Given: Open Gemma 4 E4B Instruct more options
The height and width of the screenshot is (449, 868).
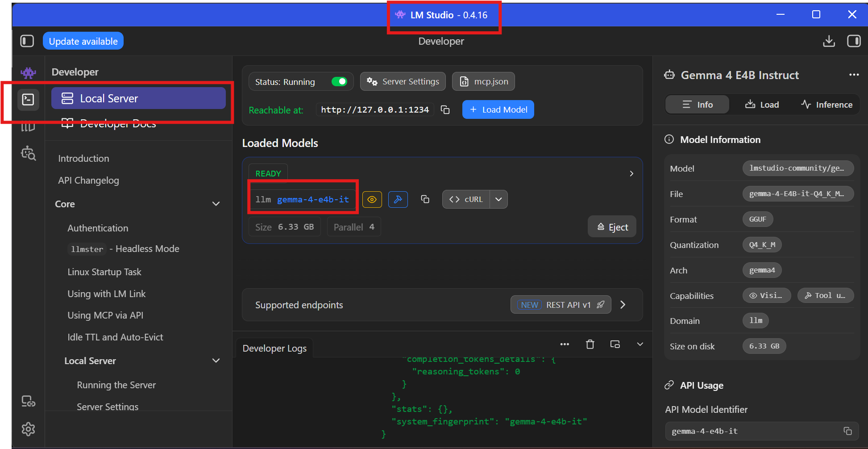Looking at the screenshot, I should click(x=854, y=75).
